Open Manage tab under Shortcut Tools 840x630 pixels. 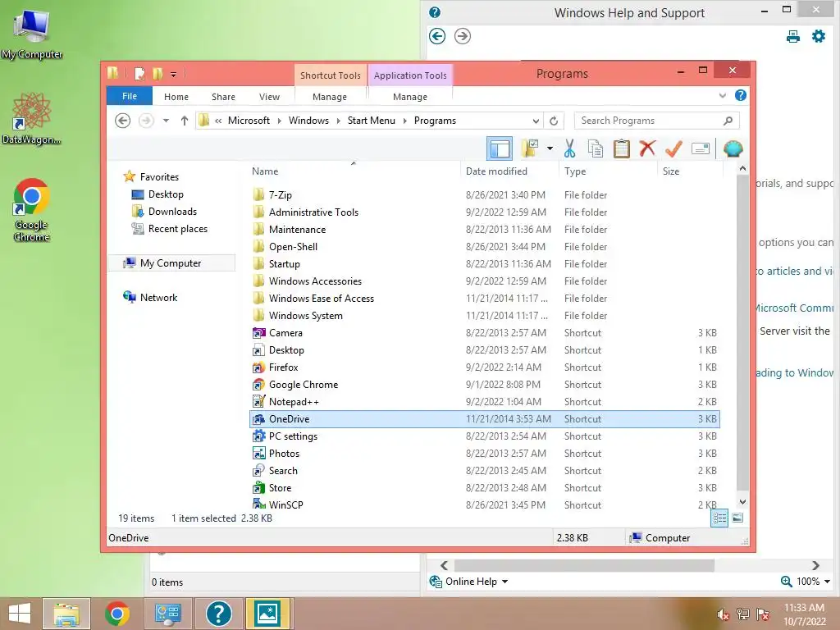tap(330, 97)
